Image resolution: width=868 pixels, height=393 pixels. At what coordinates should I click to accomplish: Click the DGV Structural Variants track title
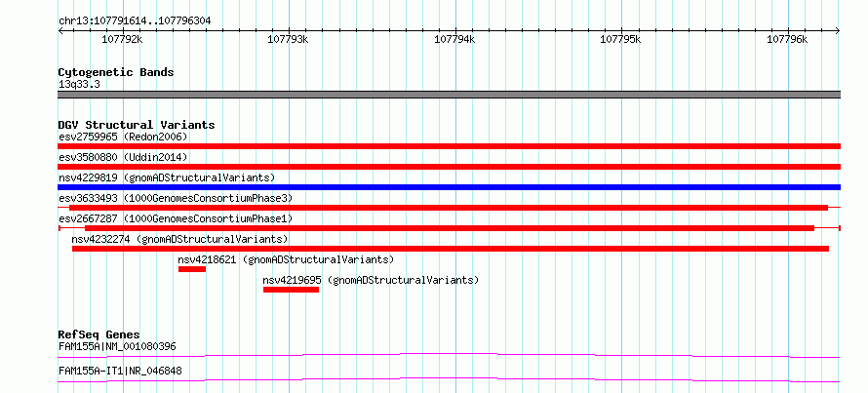pyautogui.click(x=137, y=125)
